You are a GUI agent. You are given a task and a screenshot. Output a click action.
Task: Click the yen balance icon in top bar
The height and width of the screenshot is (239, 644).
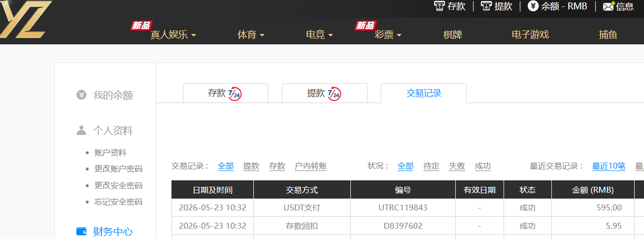pos(533,6)
